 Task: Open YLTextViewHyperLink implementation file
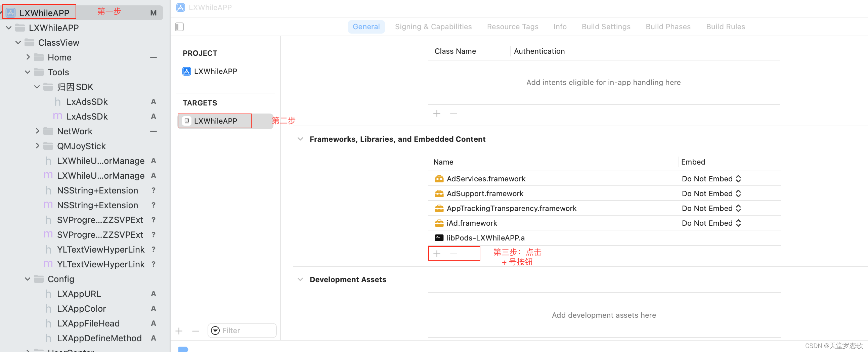(101, 264)
